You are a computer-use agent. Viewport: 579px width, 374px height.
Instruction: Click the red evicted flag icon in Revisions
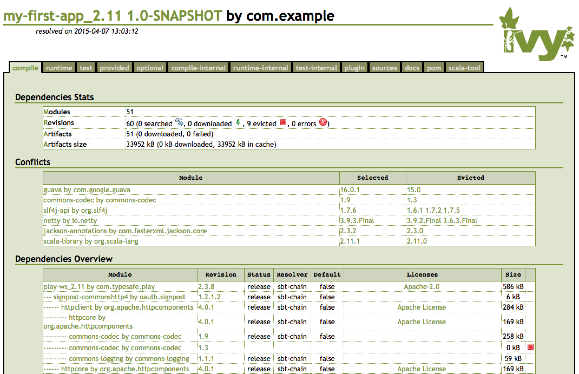[x=283, y=122]
